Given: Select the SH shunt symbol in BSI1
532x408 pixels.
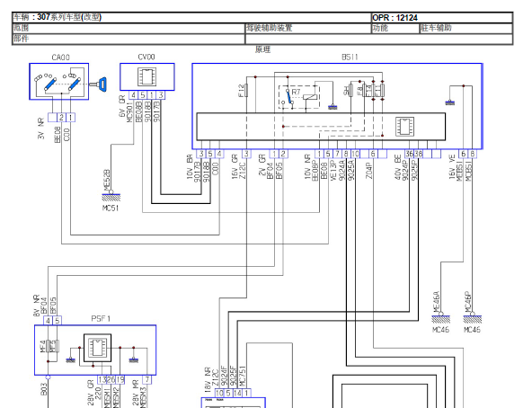Looking at the screenshot, I should pyautogui.click(x=350, y=90).
